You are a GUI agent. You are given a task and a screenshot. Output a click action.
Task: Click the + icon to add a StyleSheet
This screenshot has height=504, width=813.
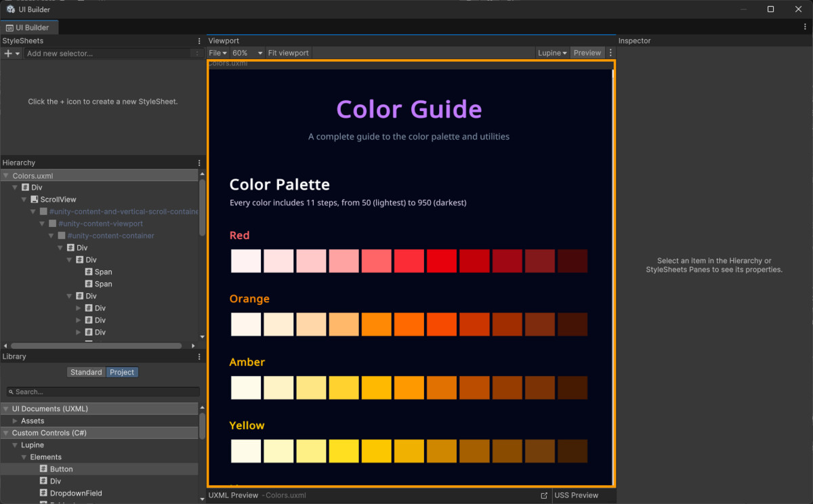coord(7,53)
